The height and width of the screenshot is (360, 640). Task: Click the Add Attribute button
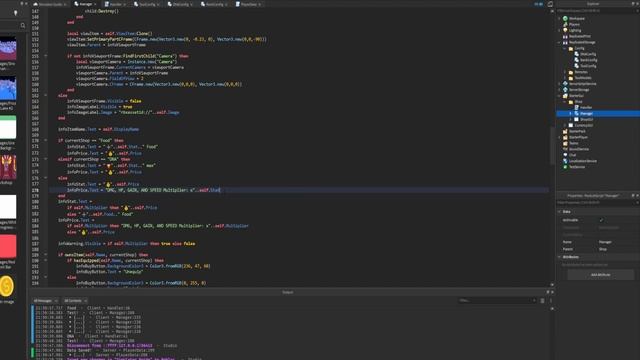tap(601, 275)
